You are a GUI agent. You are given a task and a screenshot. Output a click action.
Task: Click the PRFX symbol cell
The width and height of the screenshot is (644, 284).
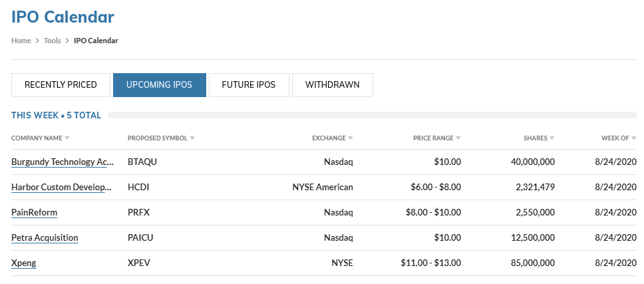coord(139,213)
